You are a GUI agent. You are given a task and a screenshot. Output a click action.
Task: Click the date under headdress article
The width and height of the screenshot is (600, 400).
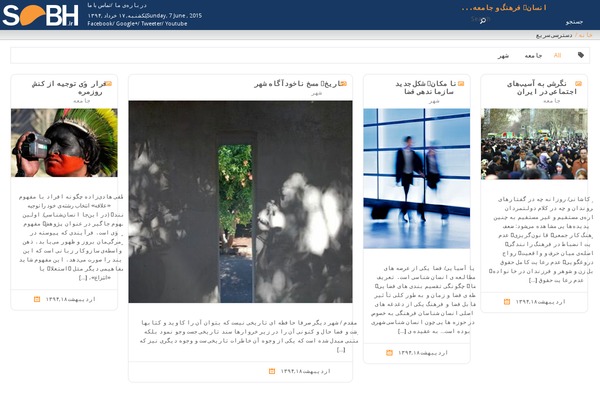(70, 299)
